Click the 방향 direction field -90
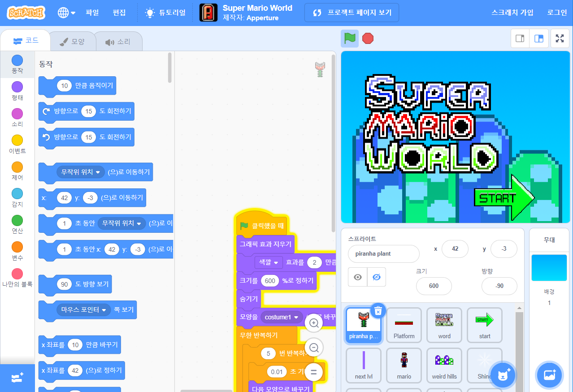 pyautogui.click(x=499, y=286)
